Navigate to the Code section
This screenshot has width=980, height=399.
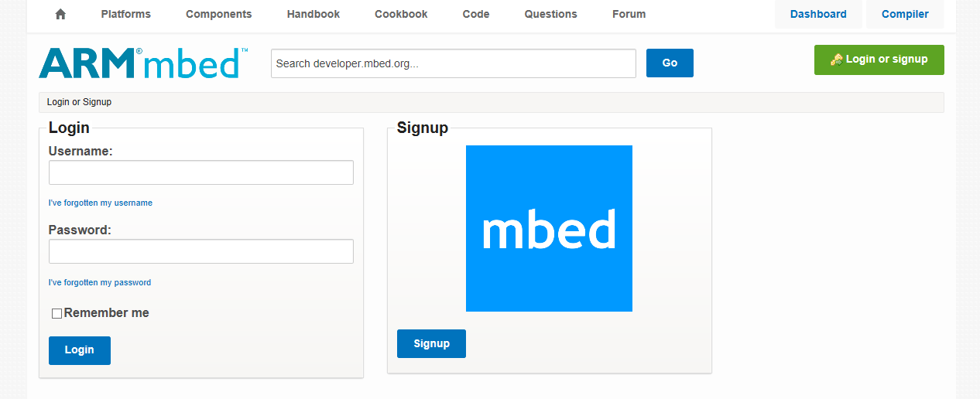click(x=476, y=14)
